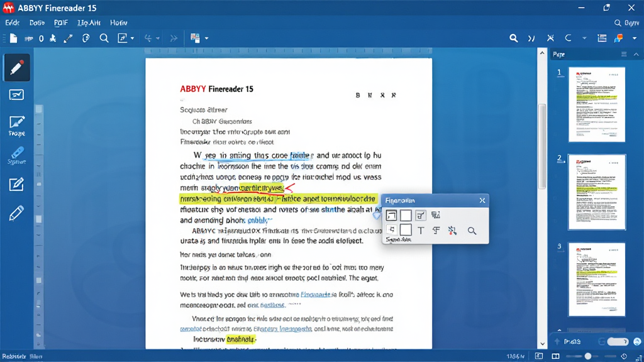Click the blue Finereader link in document text
Screen dimensions: 644x362
(316, 295)
